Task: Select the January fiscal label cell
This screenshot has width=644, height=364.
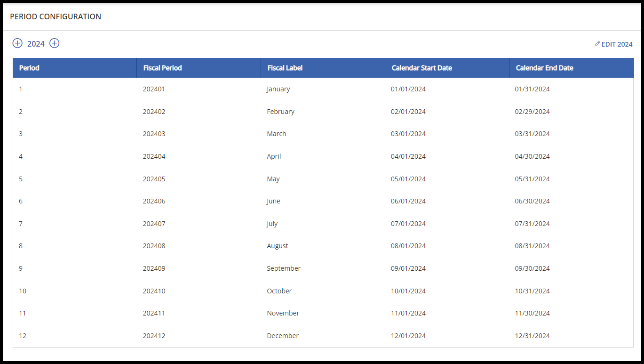Action: [x=278, y=89]
